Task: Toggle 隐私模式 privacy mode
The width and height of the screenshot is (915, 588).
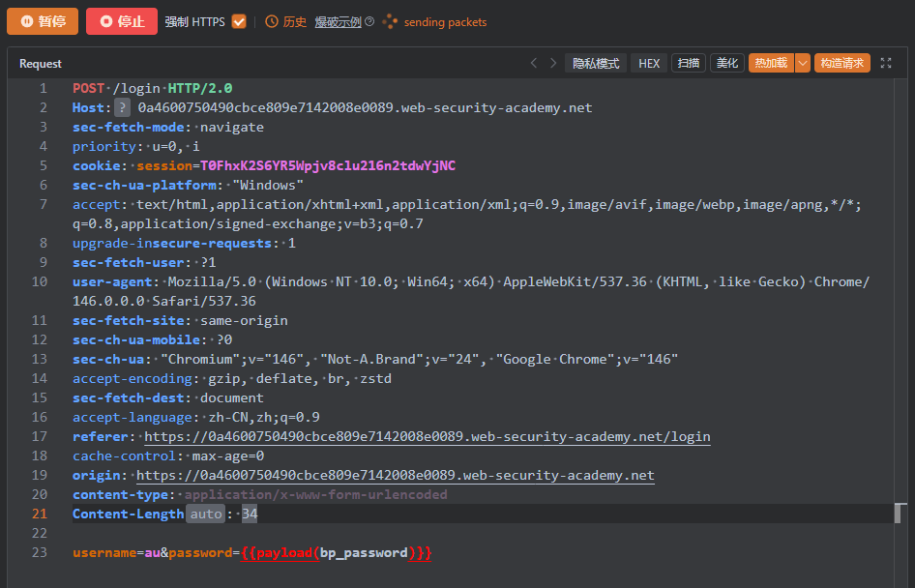Action: pyautogui.click(x=596, y=63)
